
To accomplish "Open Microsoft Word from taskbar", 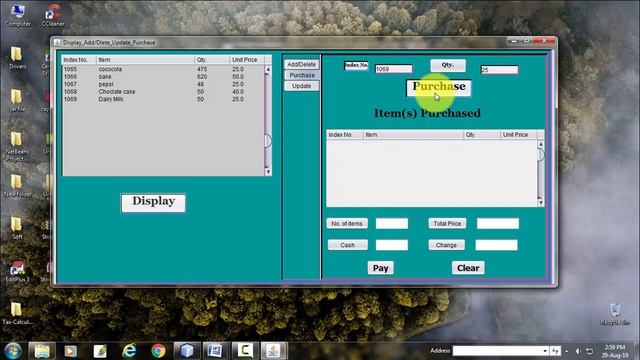I will pos(215,351).
